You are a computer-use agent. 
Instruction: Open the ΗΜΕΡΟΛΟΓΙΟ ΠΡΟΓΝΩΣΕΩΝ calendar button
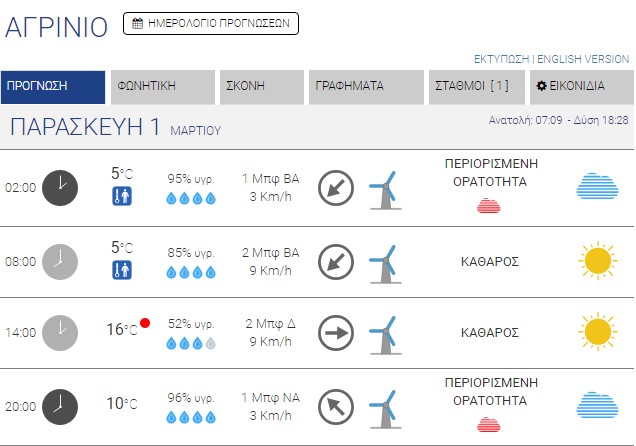click(x=211, y=23)
